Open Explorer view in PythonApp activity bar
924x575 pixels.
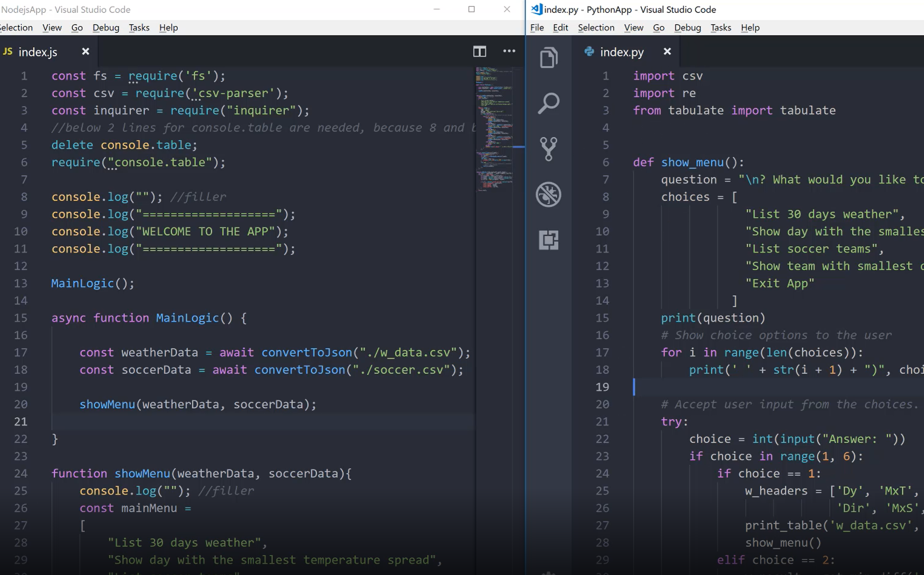coord(549,57)
